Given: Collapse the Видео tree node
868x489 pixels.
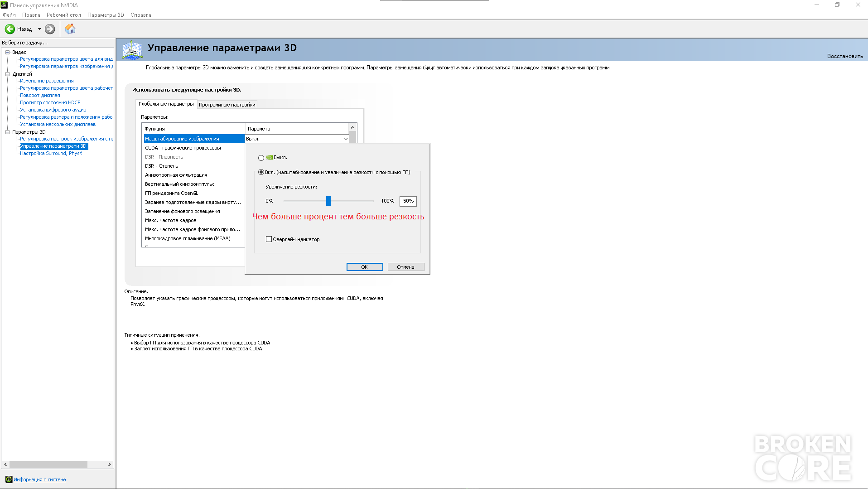Looking at the screenshot, I should point(8,52).
